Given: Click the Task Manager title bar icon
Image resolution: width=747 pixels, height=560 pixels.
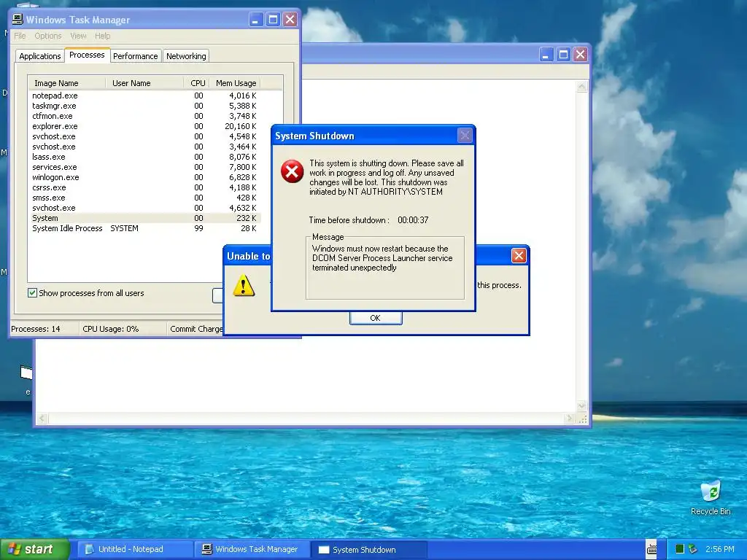Looking at the screenshot, I should point(18,19).
